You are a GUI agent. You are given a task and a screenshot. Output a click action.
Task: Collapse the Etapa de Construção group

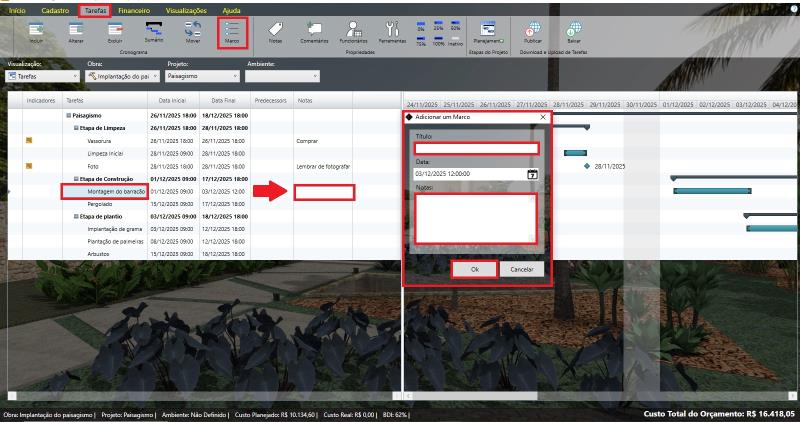[76, 178]
